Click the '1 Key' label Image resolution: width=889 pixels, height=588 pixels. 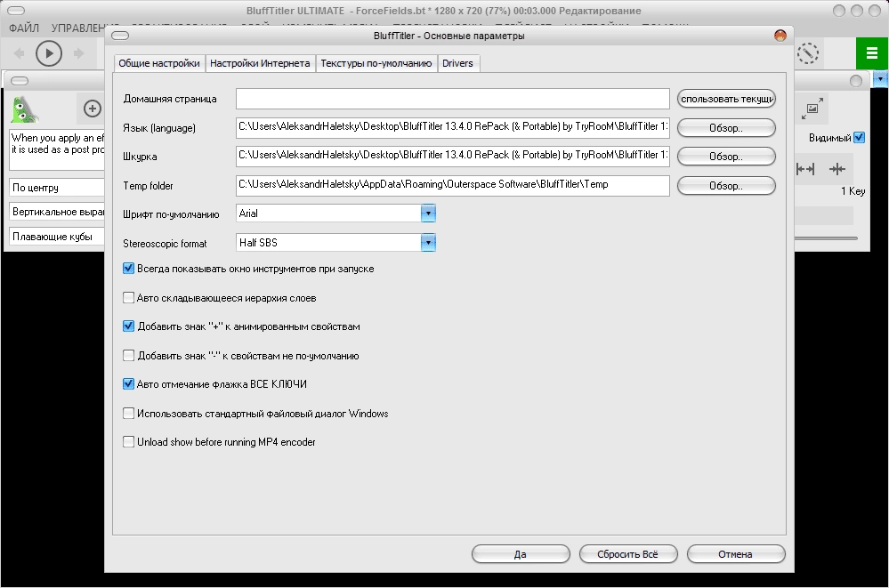coord(853,191)
